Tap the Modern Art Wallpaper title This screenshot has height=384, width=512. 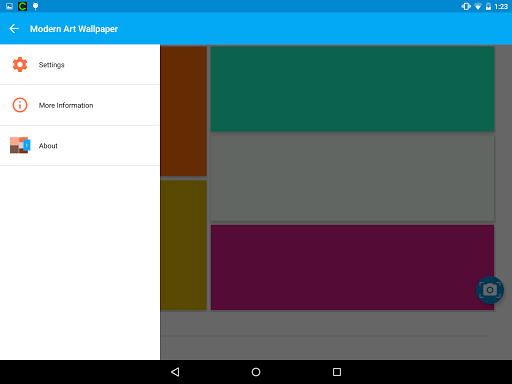tap(74, 29)
